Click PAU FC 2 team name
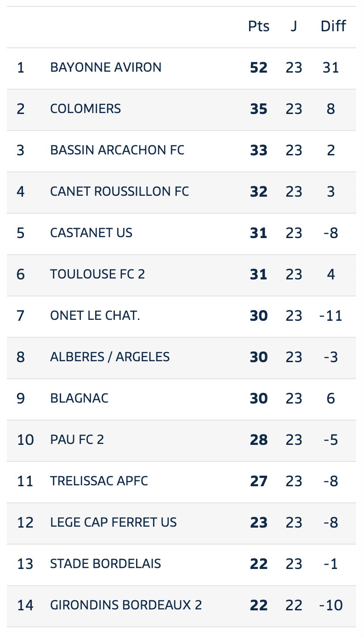Viewport: 364px width, 637px height. 77,440
